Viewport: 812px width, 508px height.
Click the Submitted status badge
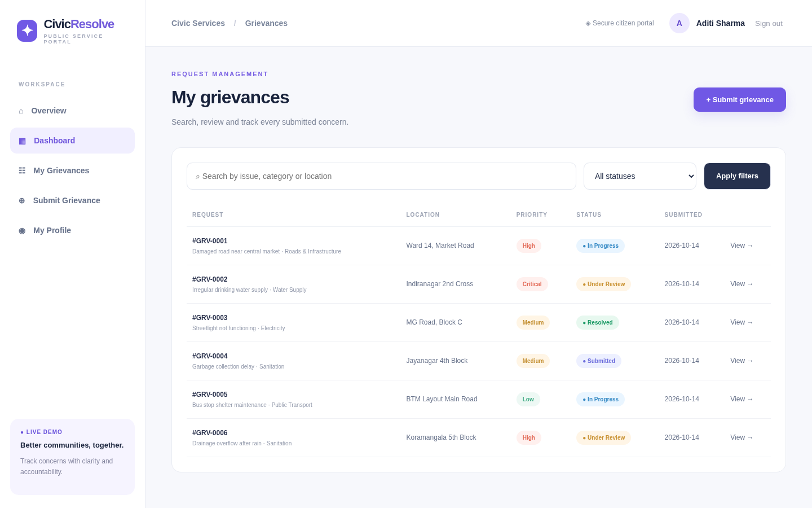tap(599, 361)
